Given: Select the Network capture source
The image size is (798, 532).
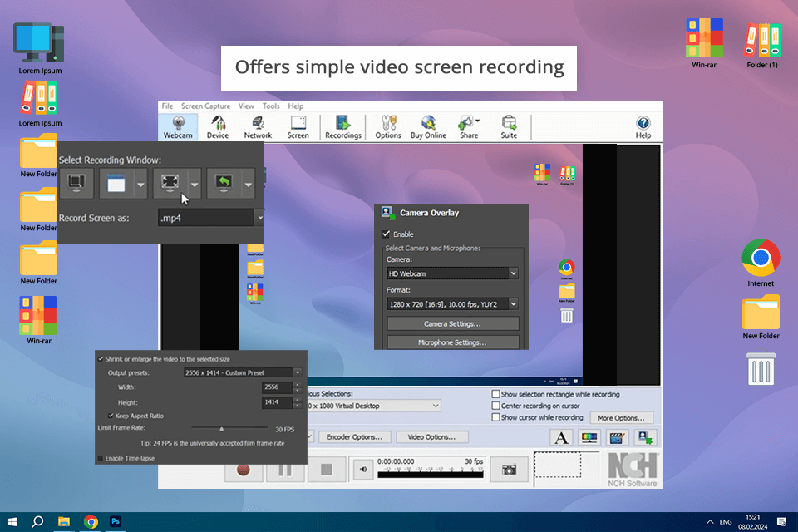Looking at the screenshot, I should click(258, 127).
